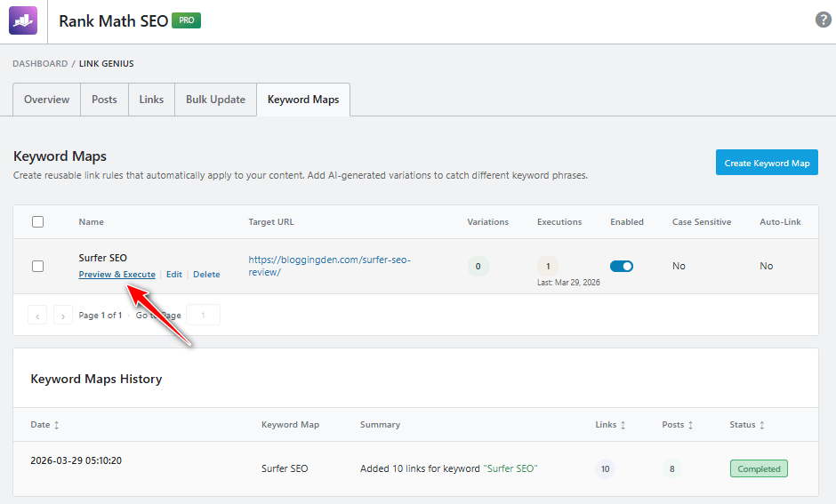836x504 pixels.
Task: Click the "Surfer SEO" keyword in summary
Action: [510, 468]
